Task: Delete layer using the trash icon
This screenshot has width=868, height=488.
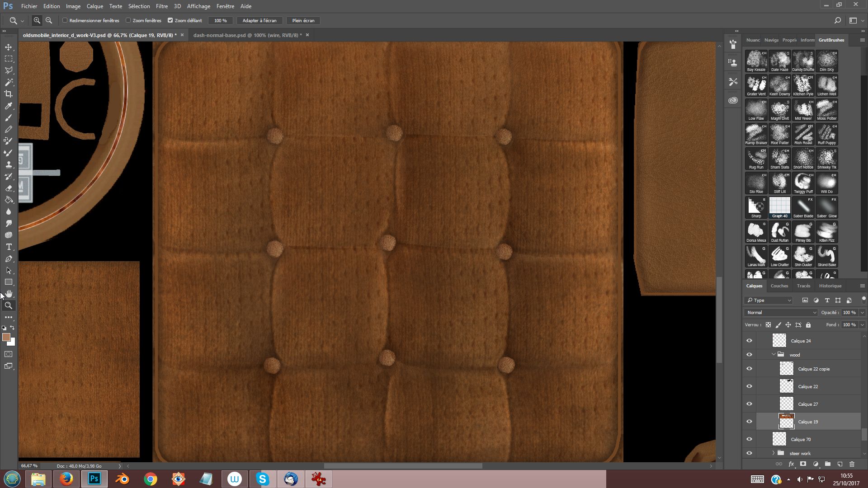Action: (852, 464)
